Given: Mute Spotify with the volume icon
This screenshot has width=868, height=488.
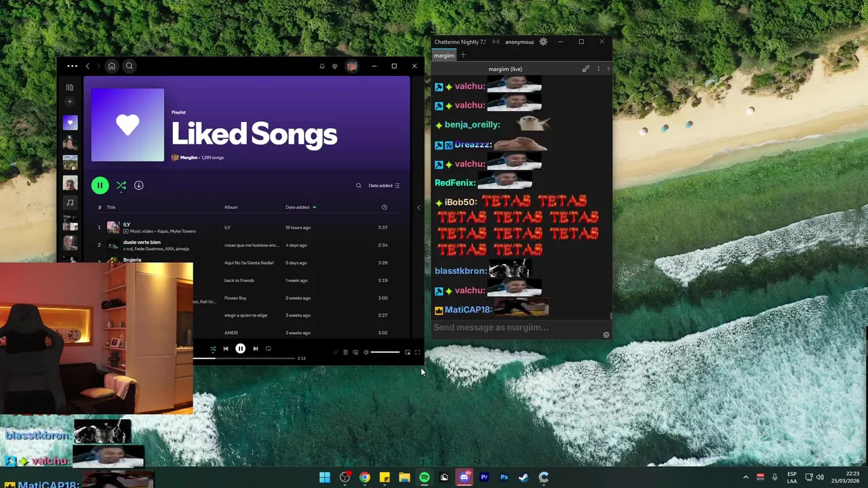Looking at the screenshot, I should 366,352.
